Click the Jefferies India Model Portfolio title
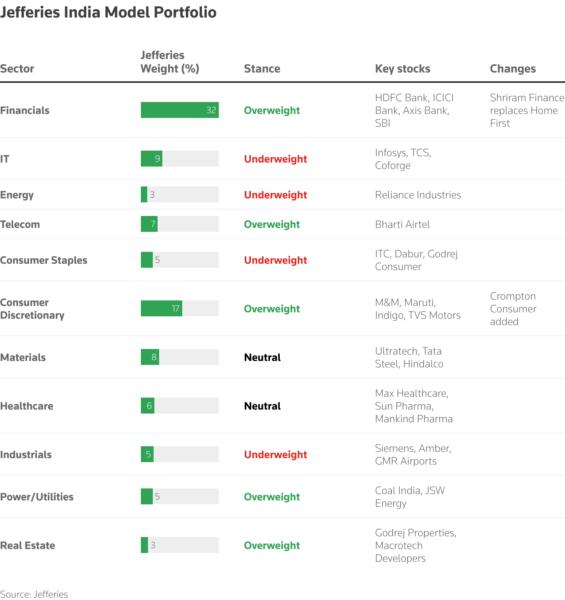 108,12
